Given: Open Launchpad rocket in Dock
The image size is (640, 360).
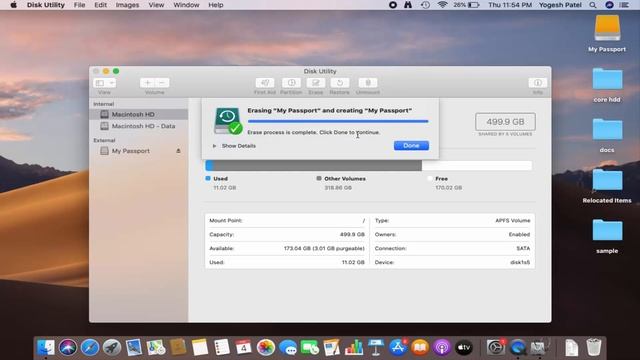Looking at the screenshot, I should (112, 347).
